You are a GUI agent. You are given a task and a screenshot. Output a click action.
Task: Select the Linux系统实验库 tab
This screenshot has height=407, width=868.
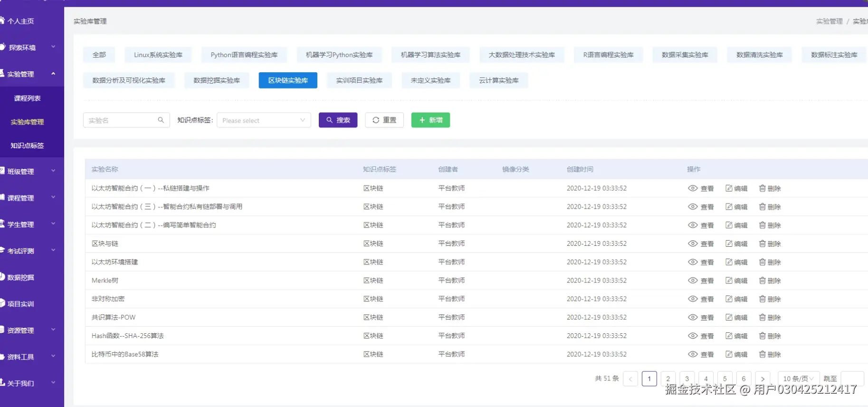(158, 55)
